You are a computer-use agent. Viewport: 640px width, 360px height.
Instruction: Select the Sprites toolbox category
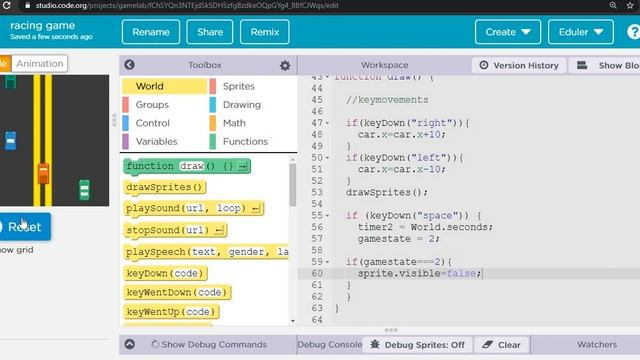pyautogui.click(x=238, y=86)
